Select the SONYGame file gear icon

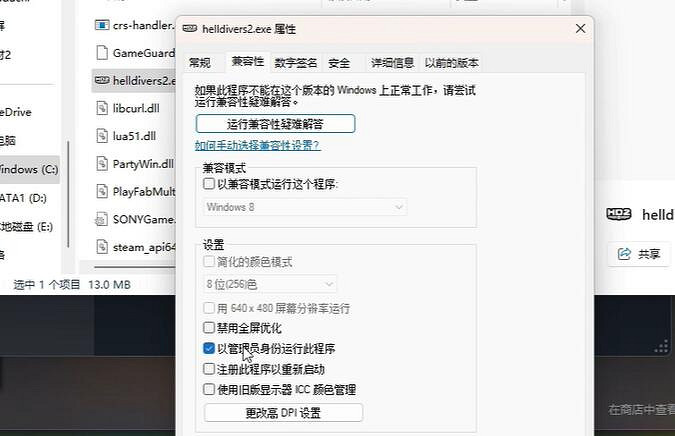[x=101, y=218]
